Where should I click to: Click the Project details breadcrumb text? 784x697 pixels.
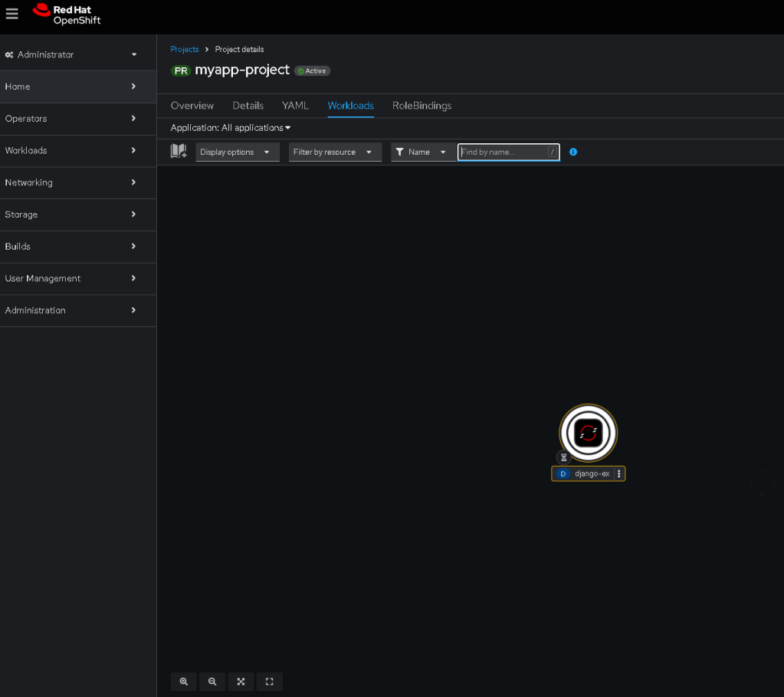pos(240,49)
